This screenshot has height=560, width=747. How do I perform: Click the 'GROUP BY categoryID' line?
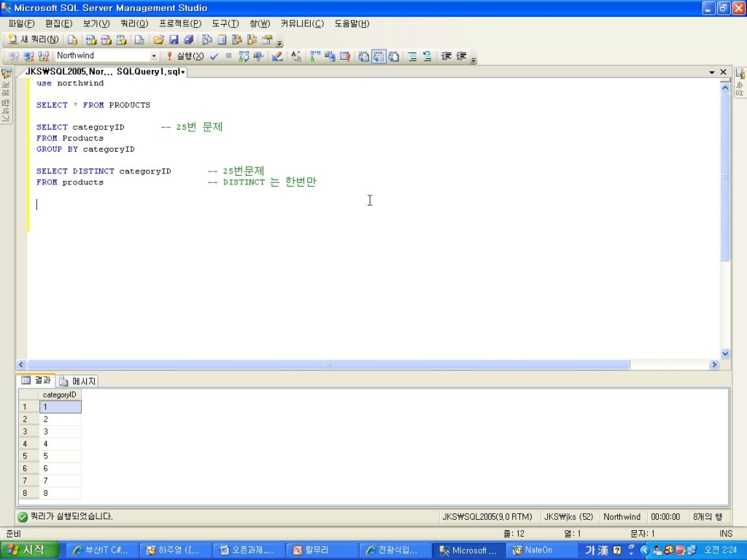tap(85, 149)
